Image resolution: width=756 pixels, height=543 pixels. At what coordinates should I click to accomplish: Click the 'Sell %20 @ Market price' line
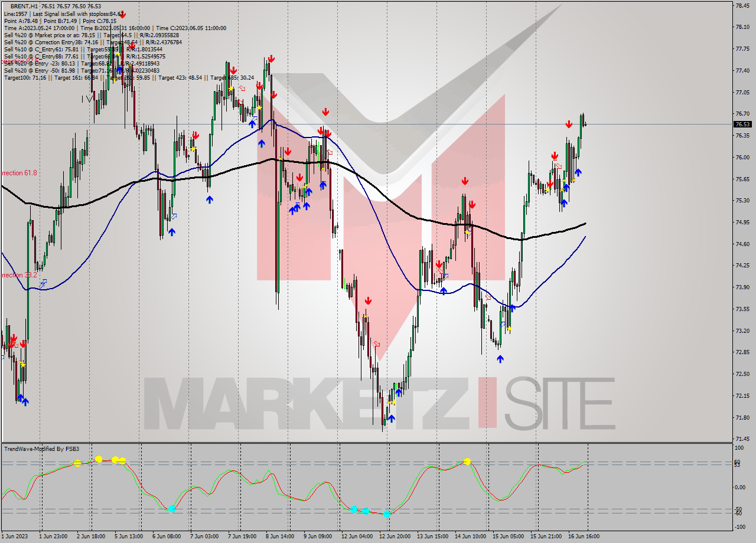[x=90, y=35]
